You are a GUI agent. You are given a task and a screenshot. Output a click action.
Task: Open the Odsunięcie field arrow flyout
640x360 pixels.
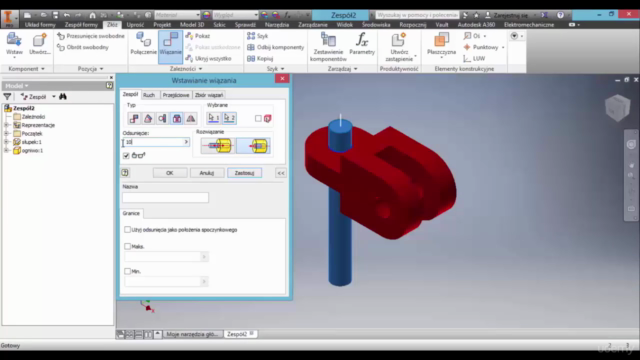[186, 142]
